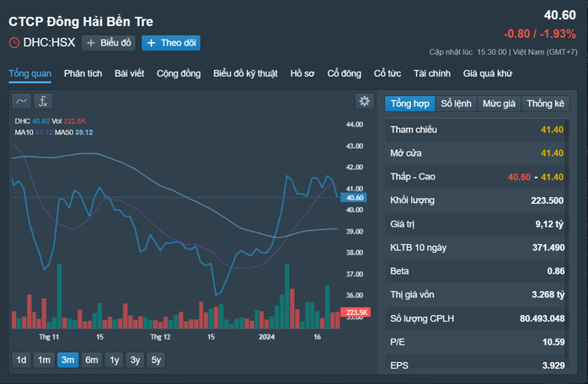The image size is (588, 384).
Task: Select the Tổng hợp panel tab
Action: pyautogui.click(x=410, y=104)
